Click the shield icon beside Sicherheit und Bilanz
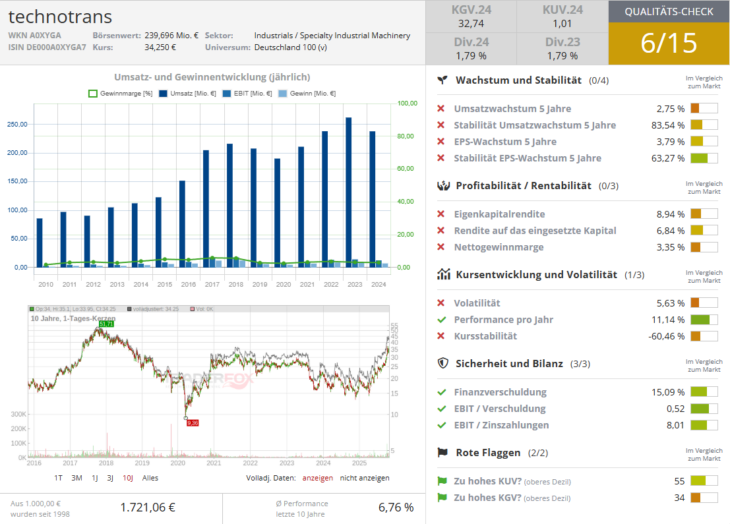 442,363
